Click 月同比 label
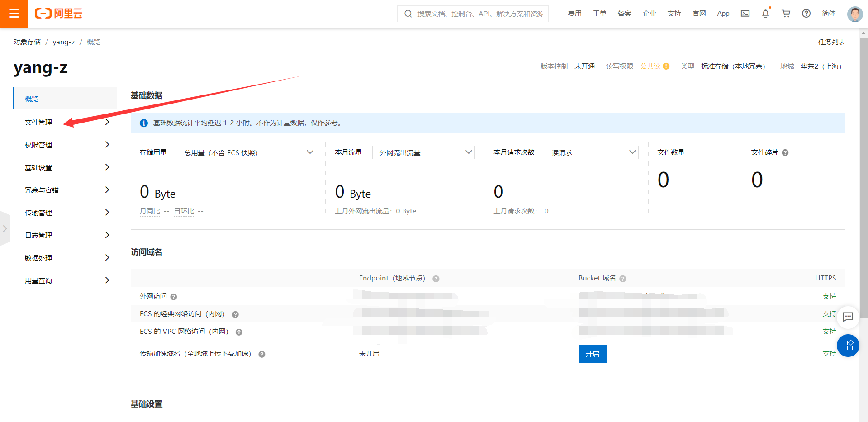Screen dimensions: 868x422 [x=150, y=211]
